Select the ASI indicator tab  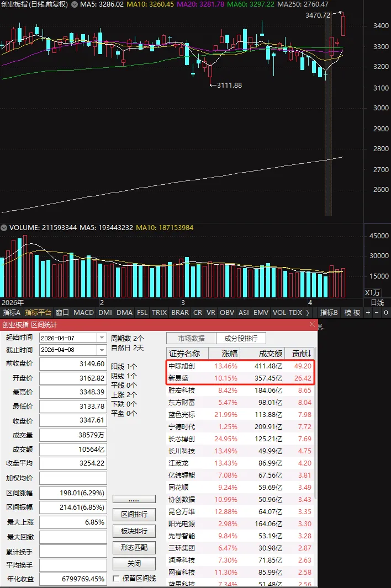(244, 312)
